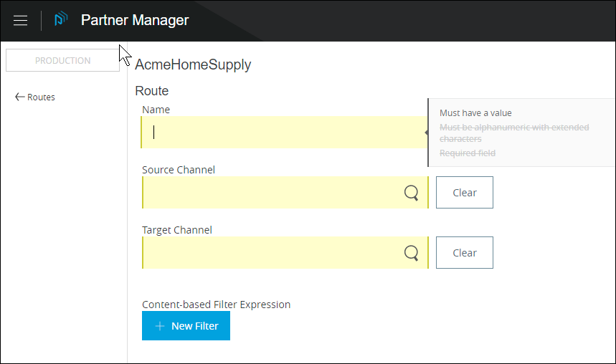The height and width of the screenshot is (364, 616).
Task: Clear the Target Channel selection
Action: (x=464, y=253)
